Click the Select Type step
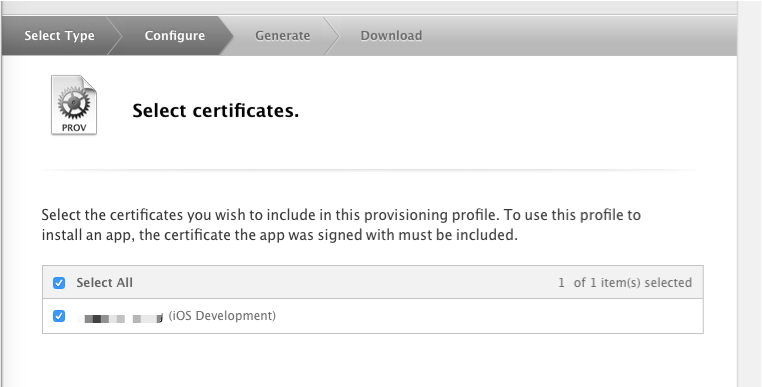762x387 pixels. (59, 35)
